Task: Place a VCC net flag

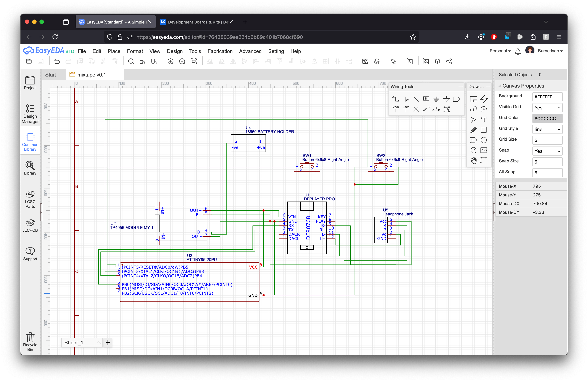Action: click(396, 109)
